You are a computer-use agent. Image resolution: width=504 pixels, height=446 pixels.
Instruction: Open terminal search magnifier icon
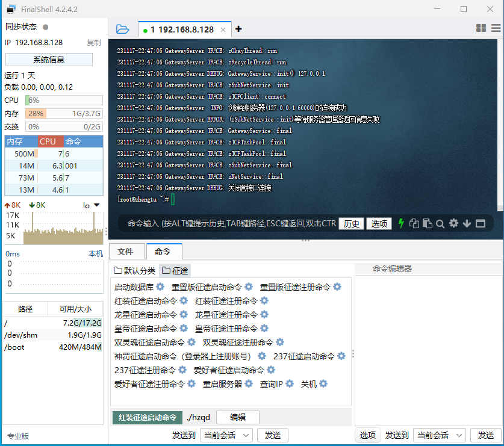click(440, 223)
